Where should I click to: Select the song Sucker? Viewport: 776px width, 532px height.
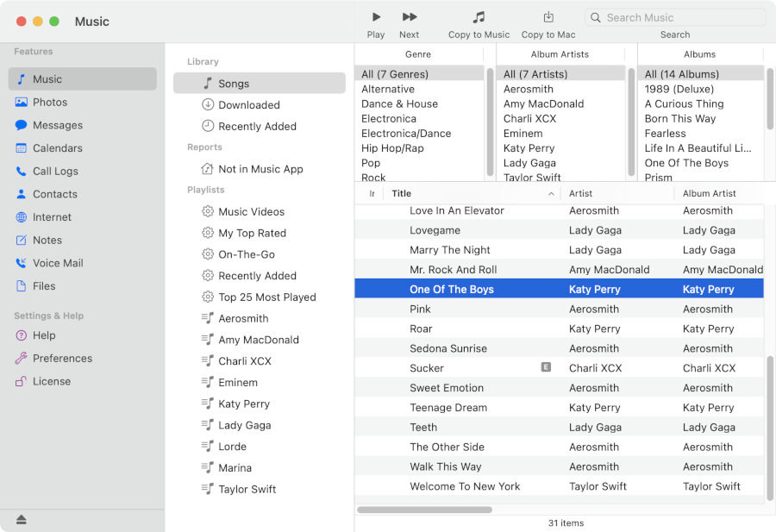[x=560, y=368]
